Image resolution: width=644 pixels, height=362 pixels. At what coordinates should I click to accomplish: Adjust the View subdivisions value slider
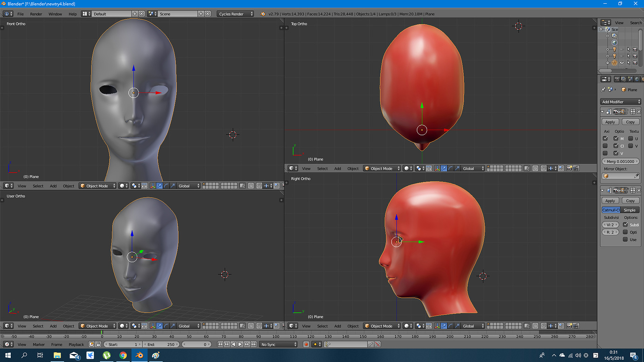[611, 224]
